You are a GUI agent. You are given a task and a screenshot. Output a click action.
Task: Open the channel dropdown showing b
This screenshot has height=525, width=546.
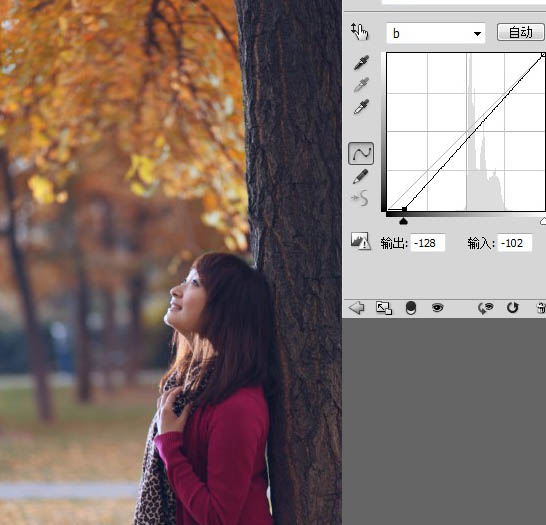pos(436,33)
